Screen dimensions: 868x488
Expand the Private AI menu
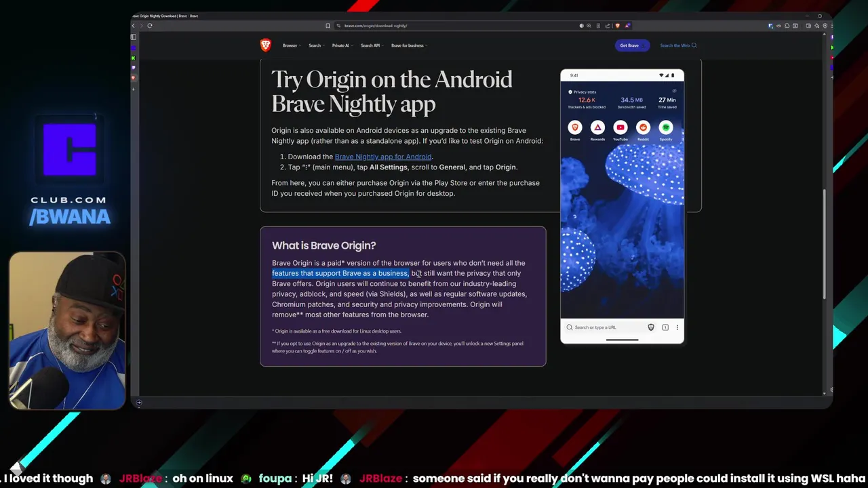[342, 45]
